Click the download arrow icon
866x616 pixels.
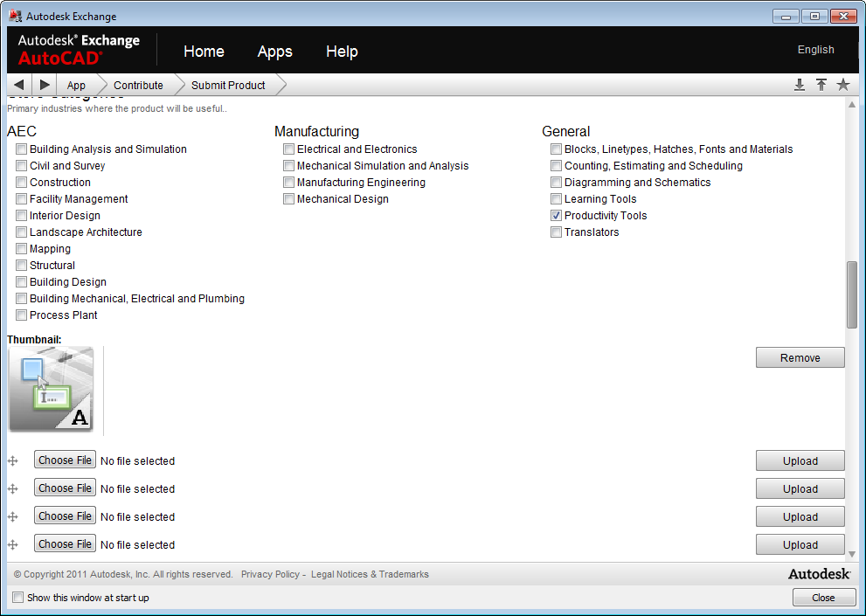tap(799, 85)
